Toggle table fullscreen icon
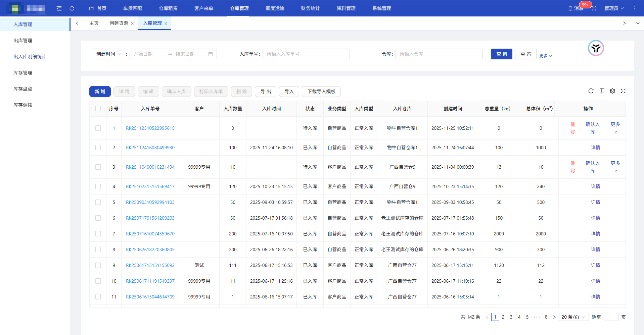 tap(623, 91)
